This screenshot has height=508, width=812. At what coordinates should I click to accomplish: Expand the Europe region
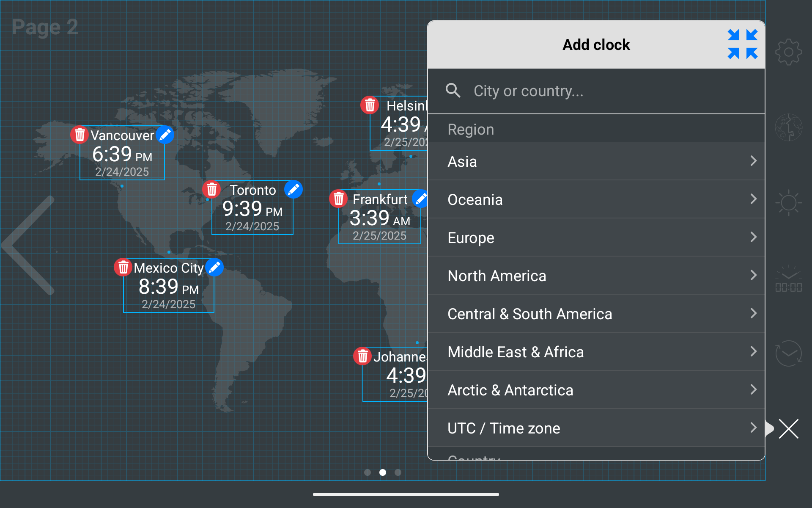tap(596, 237)
